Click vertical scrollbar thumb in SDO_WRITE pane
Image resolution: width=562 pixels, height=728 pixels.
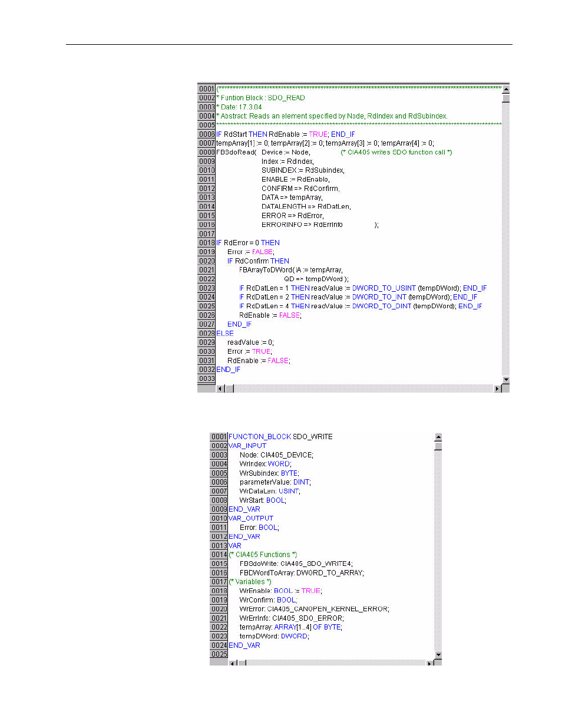[x=438, y=446]
